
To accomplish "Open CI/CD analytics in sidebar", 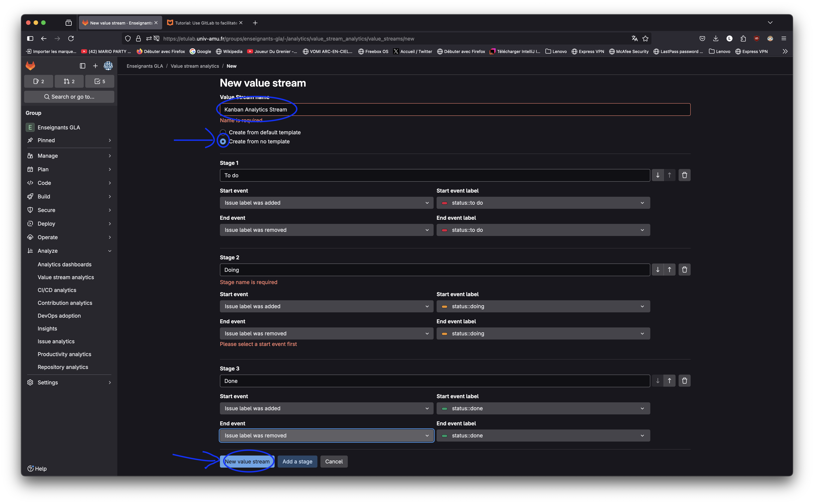I will pos(57,290).
